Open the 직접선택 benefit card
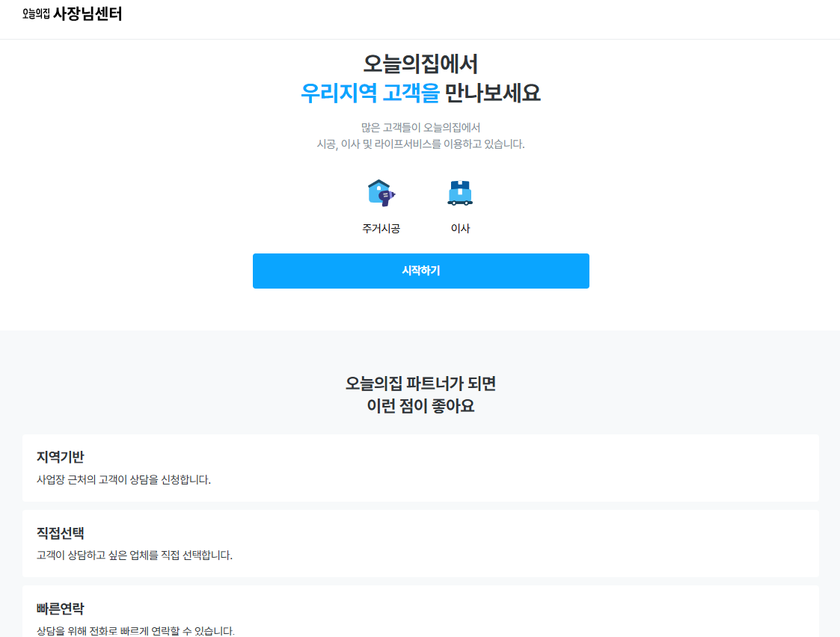The width and height of the screenshot is (840, 637). tap(420, 544)
